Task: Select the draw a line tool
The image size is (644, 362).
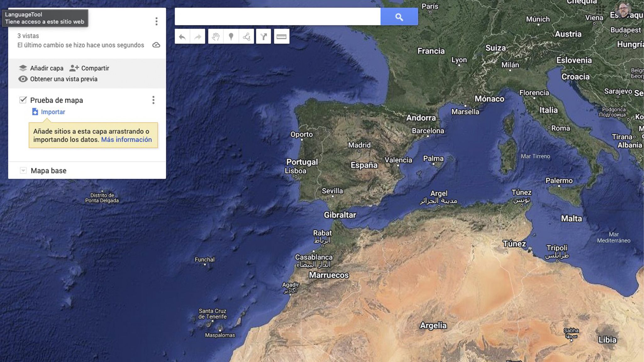Action: pyautogui.click(x=247, y=36)
